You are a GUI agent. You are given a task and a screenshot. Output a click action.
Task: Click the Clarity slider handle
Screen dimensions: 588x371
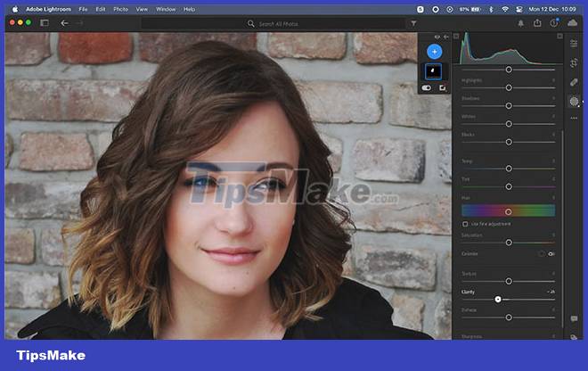[498, 300]
